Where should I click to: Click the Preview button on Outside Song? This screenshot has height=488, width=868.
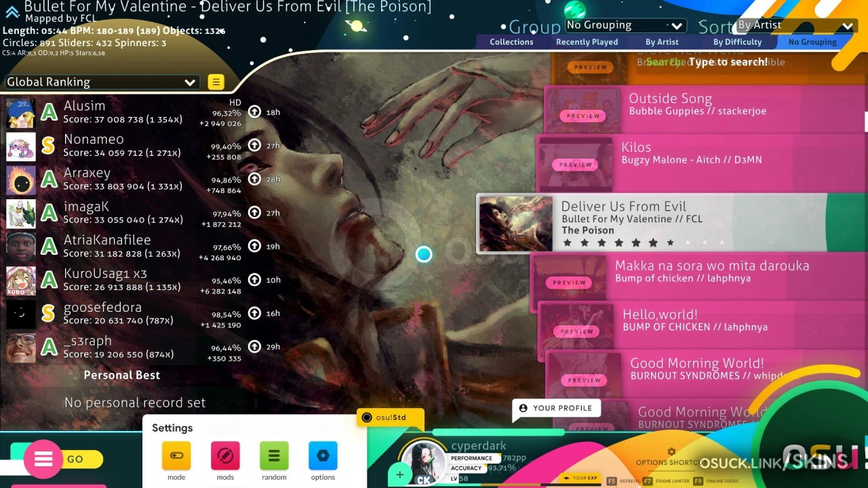tap(583, 116)
